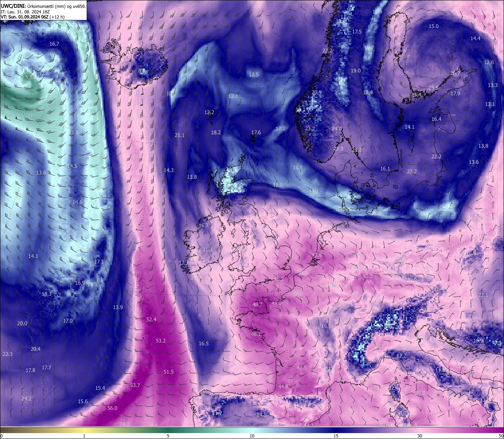This screenshot has width=504, height=439.
Task: Click the 12.5 value label
Action: coord(254,74)
